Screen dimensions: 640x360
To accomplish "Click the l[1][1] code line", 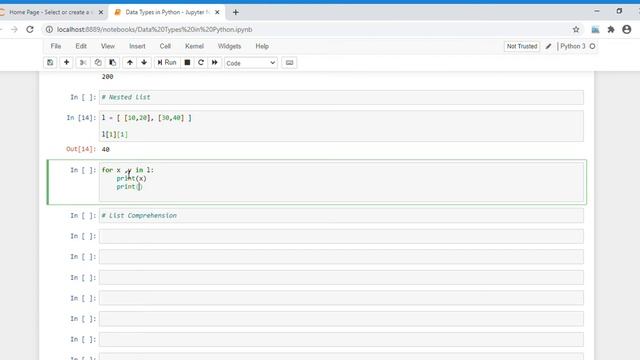I will 115,134.
